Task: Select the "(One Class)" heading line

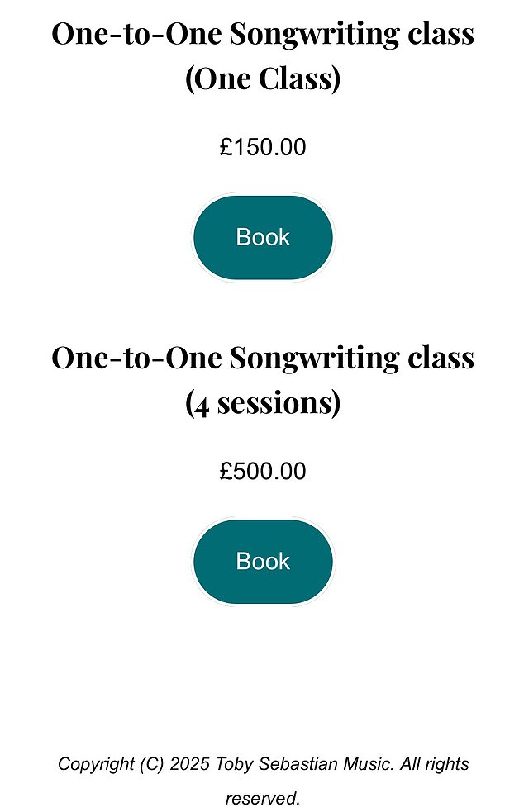Action: (263, 79)
